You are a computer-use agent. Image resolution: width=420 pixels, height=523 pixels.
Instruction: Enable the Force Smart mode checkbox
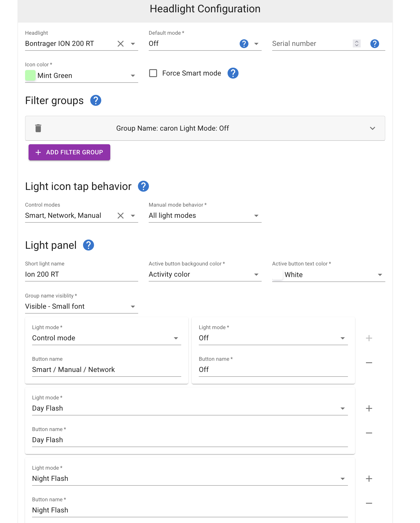click(153, 73)
